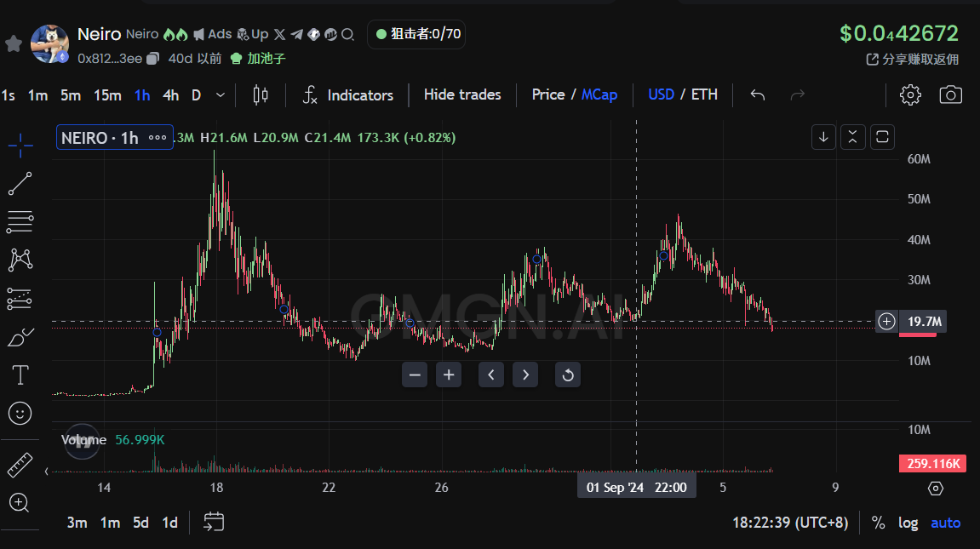
Task: Toggle the percent scale
Action: click(x=878, y=523)
